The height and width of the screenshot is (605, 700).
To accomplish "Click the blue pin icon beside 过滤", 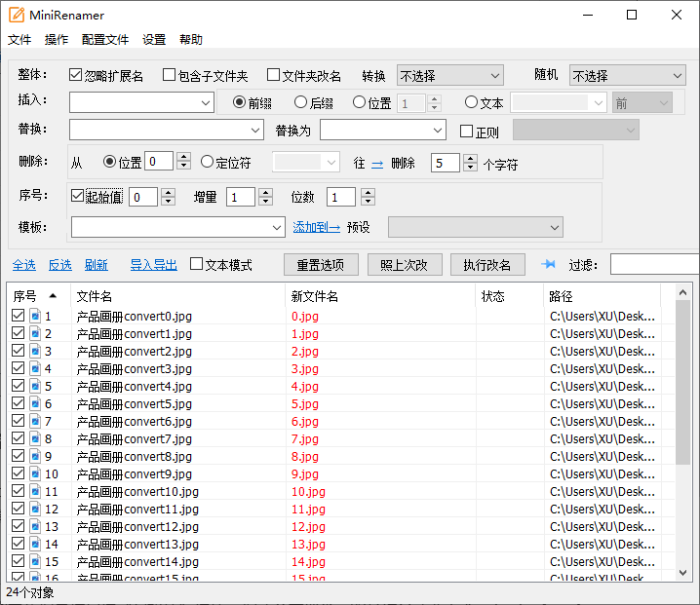I will [548, 264].
